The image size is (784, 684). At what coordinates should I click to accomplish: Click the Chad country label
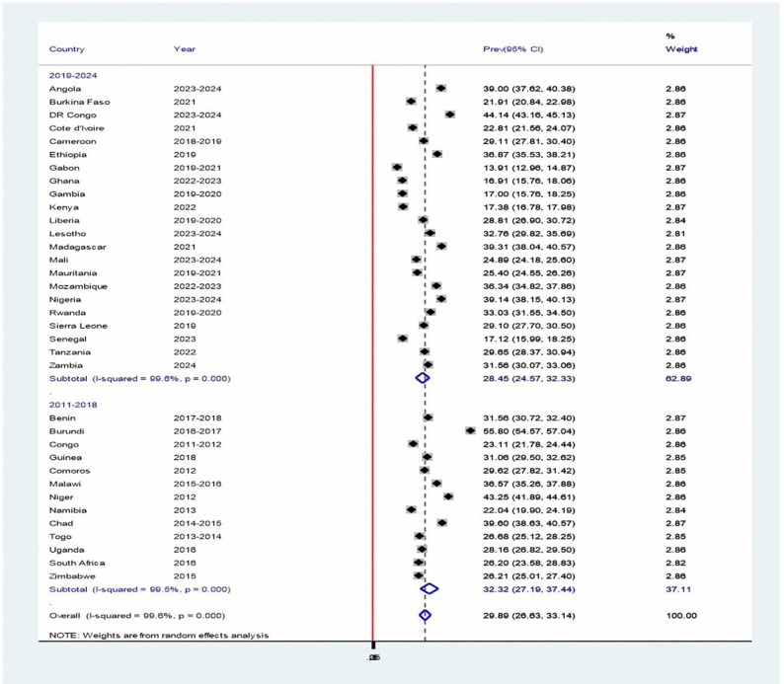coord(61,524)
